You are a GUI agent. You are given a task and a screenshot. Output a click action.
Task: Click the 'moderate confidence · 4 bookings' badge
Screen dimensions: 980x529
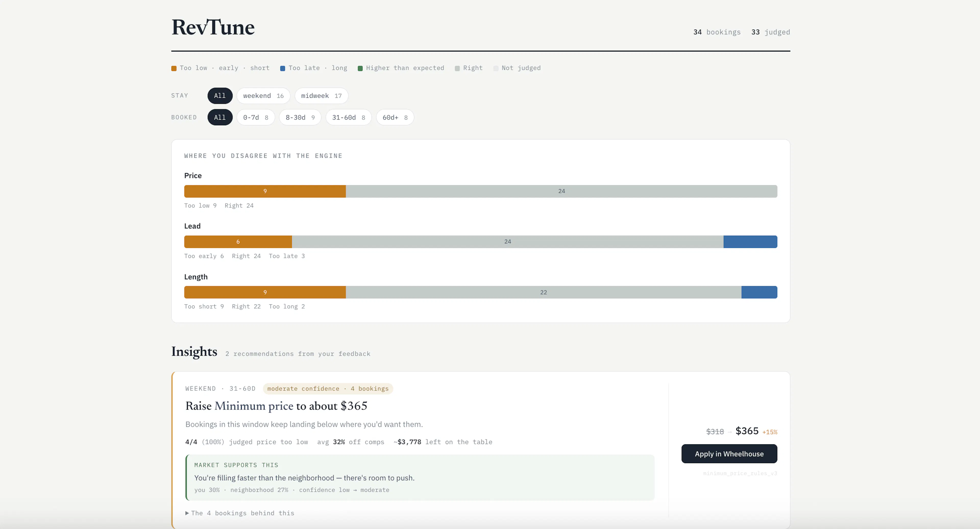[x=327, y=388]
